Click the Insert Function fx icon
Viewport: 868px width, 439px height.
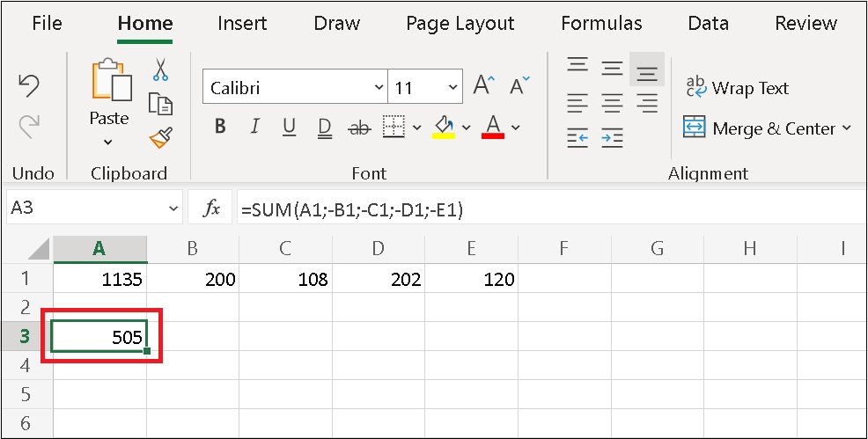click(211, 209)
